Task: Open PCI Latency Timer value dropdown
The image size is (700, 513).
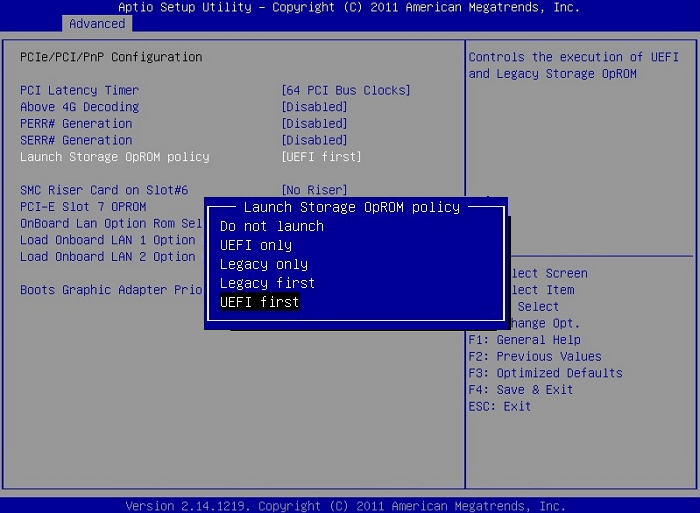Action: 346,90
